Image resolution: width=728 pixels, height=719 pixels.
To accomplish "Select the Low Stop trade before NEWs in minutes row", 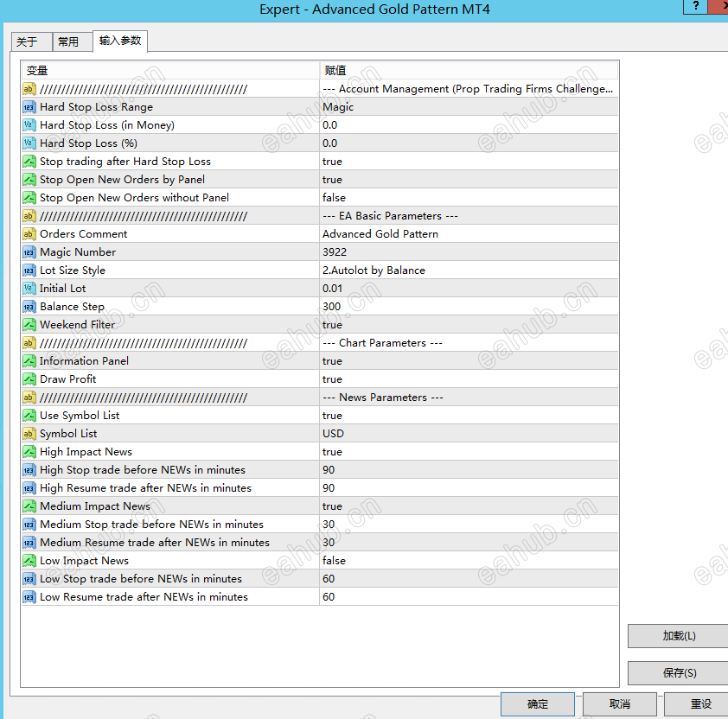I will [320, 579].
